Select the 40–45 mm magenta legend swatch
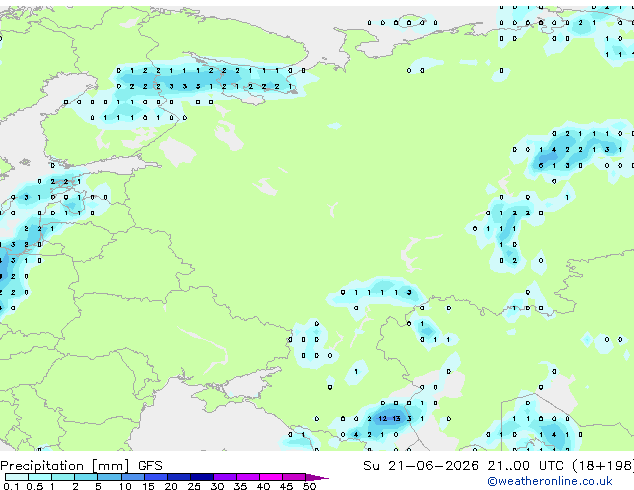The image size is (634, 490). [271, 477]
